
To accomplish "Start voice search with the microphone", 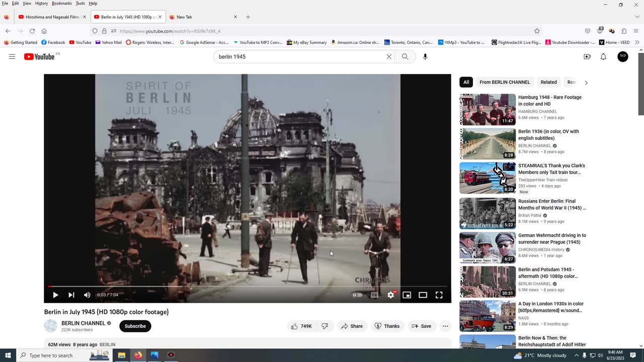I will click(x=425, y=57).
